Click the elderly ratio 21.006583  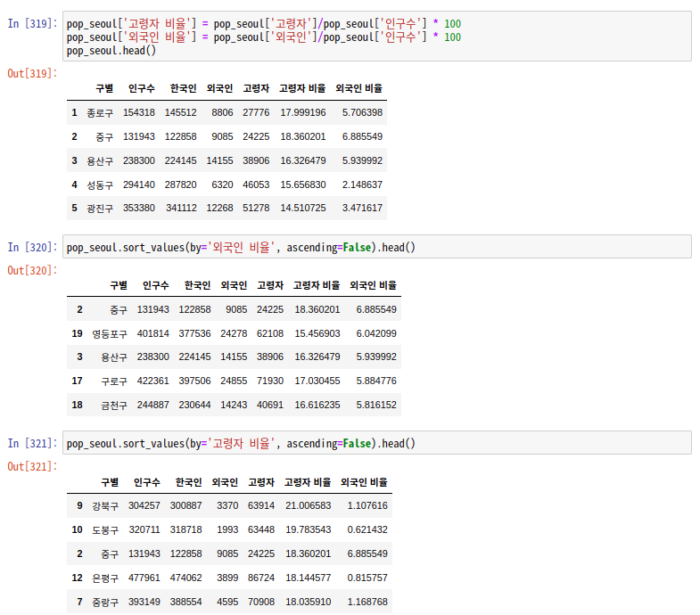coord(308,505)
